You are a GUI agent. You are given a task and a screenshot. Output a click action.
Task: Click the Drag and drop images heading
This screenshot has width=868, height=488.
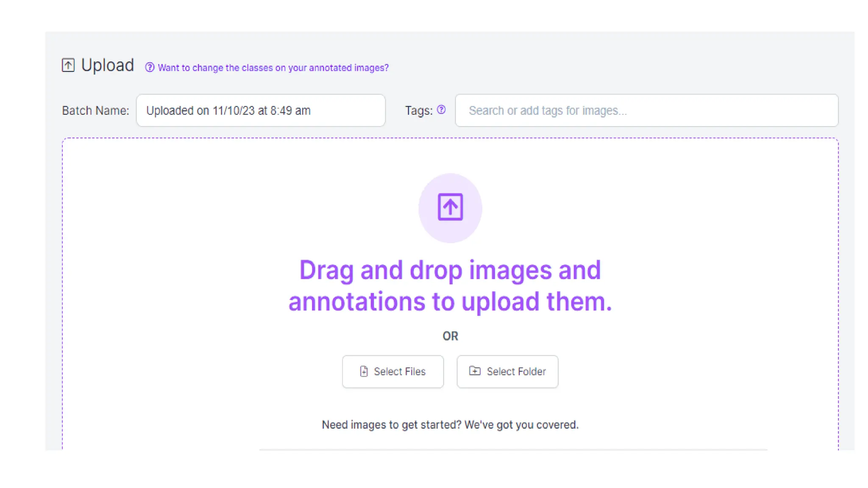tap(450, 286)
